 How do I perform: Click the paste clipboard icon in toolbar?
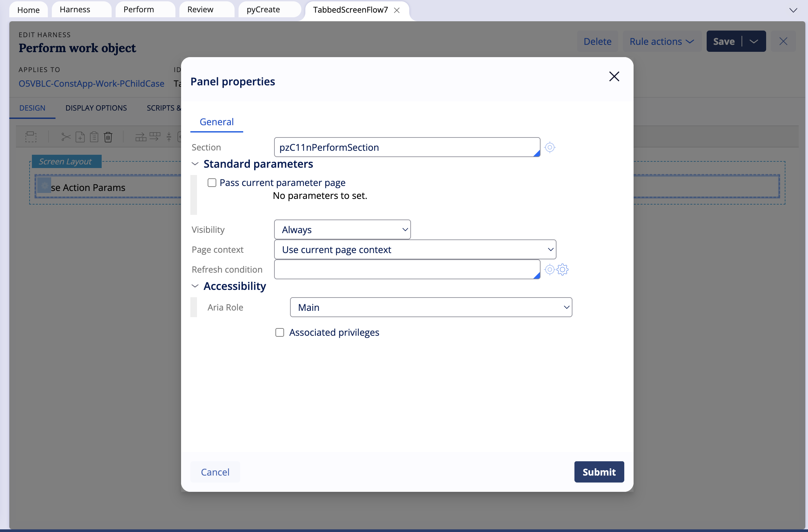coord(94,137)
